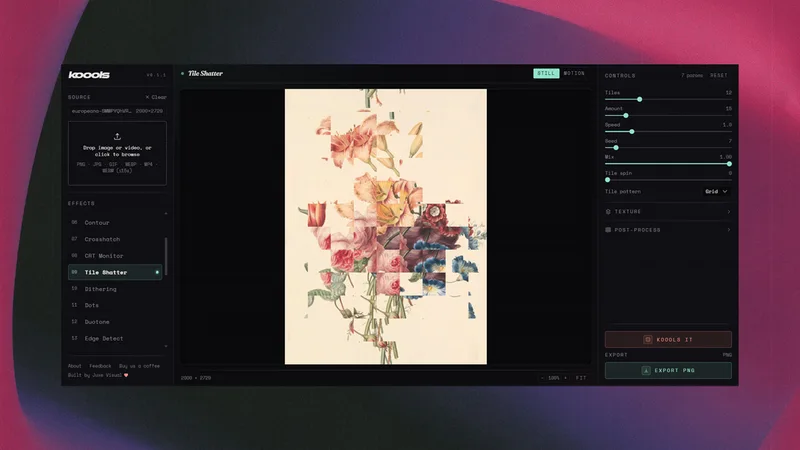Click the Speed slider handle
Viewport: 800px width, 450px height.
pyautogui.click(x=632, y=132)
